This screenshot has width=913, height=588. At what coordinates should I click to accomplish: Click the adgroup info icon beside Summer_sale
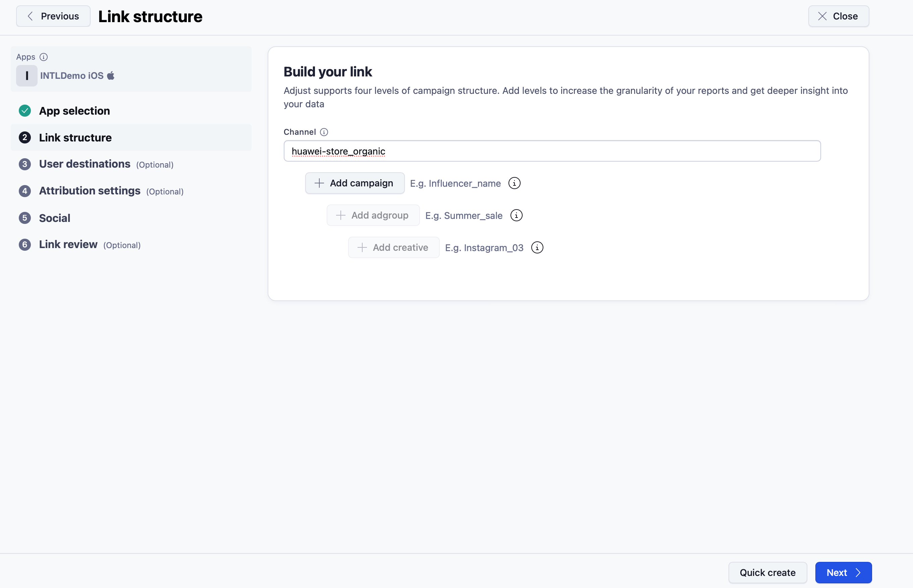pos(516,215)
